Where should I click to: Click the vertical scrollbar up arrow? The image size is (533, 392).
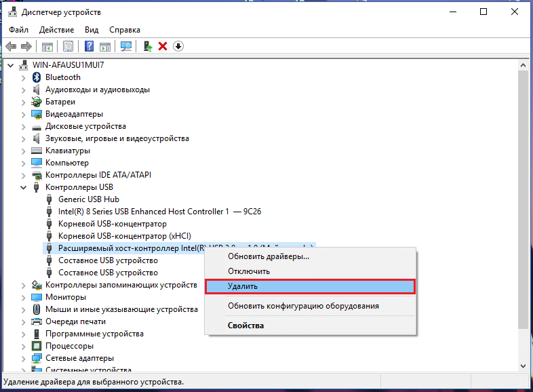(523, 65)
